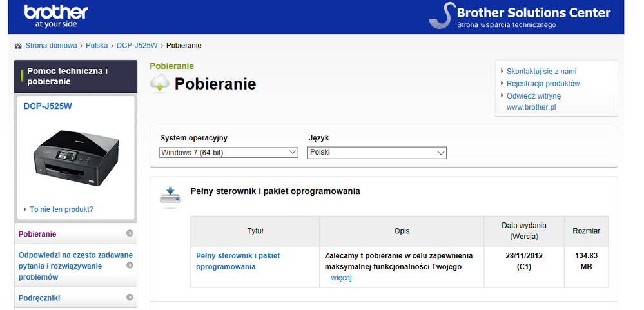Click the Brother logo in header
The width and height of the screenshot is (644, 310).
click(56, 16)
